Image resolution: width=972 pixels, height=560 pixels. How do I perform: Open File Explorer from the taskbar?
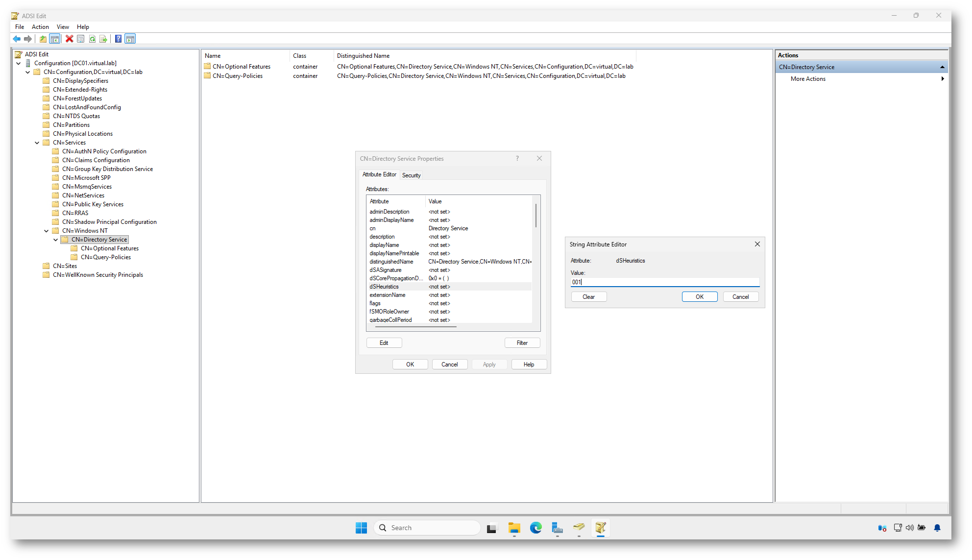(514, 528)
